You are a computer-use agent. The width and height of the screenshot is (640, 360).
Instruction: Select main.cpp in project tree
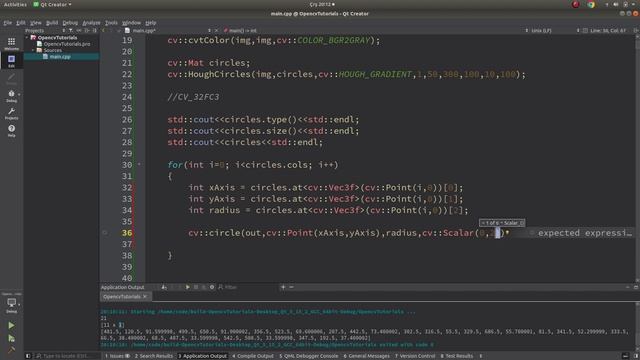60,57
